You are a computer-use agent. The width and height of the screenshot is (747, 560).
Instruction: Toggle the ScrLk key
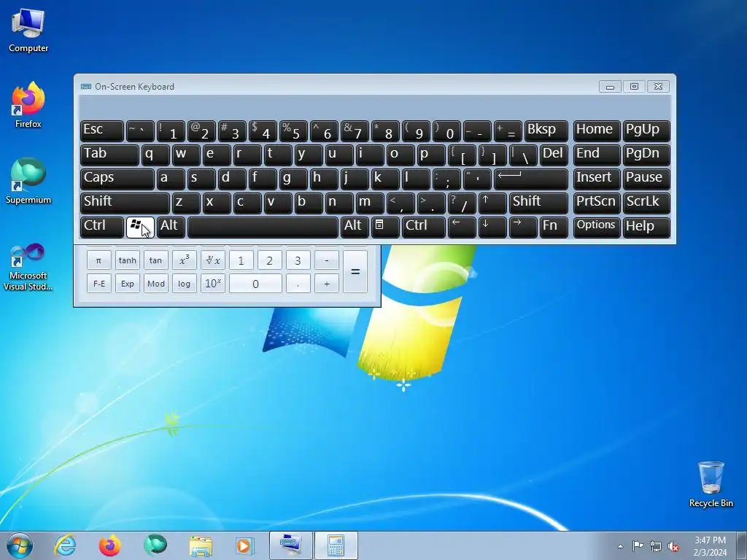point(646,203)
